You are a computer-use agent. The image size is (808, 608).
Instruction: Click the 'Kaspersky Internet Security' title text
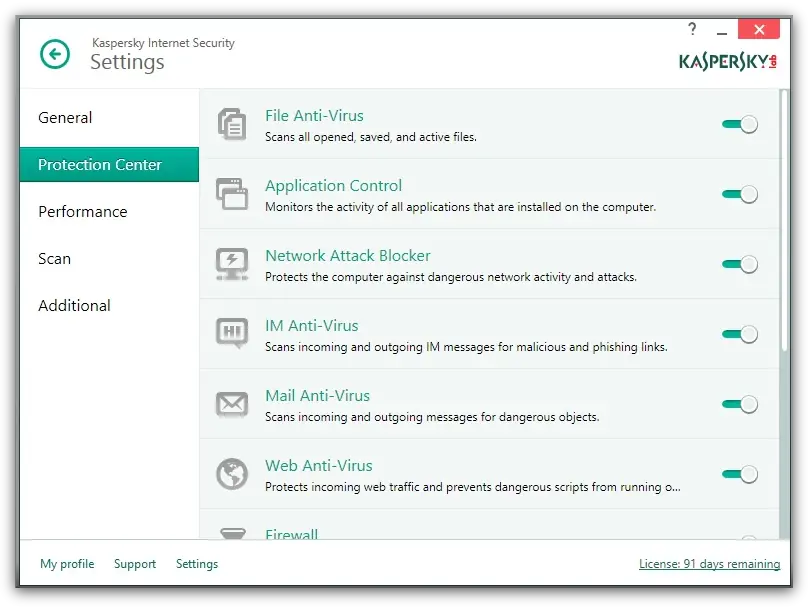pyautogui.click(x=163, y=43)
